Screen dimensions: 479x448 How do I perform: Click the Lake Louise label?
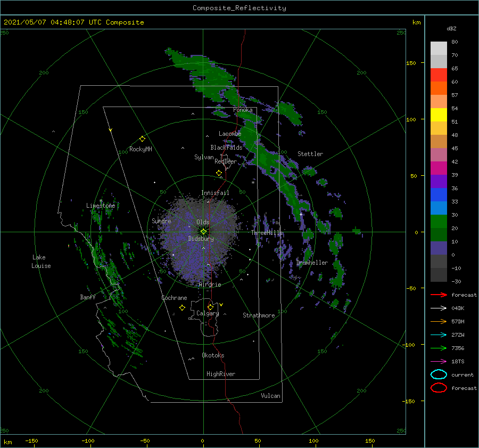point(41,262)
